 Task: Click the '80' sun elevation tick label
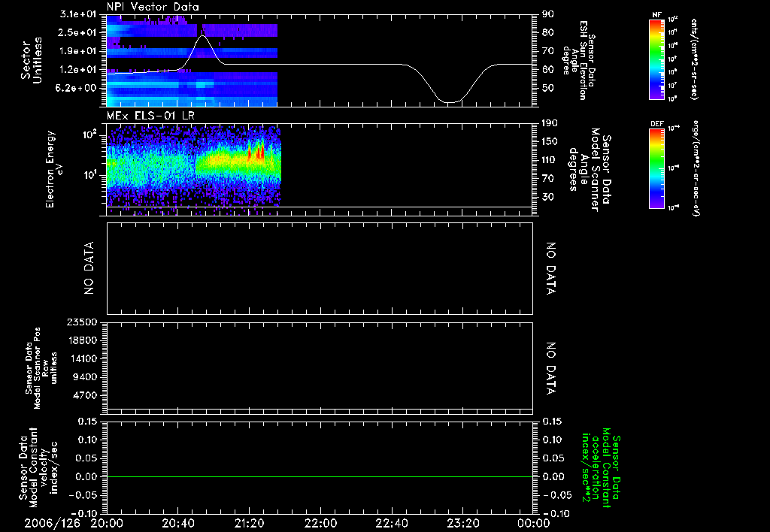[548, 32]
